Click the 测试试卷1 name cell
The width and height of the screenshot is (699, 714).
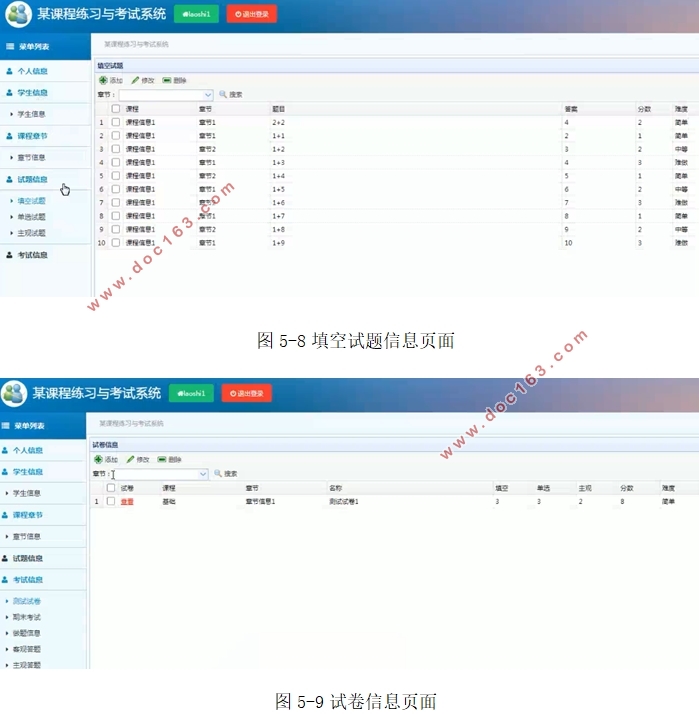344,501
